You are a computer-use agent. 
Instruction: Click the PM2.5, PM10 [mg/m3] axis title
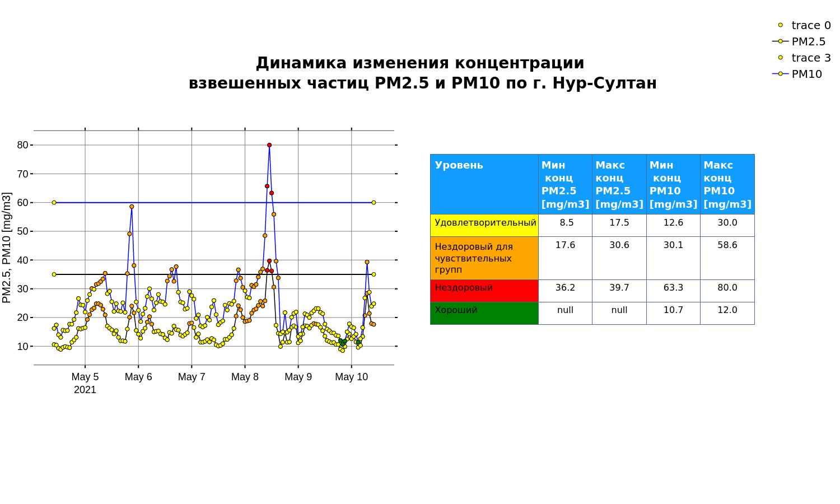pyautogui.click(x=7, y=248)
